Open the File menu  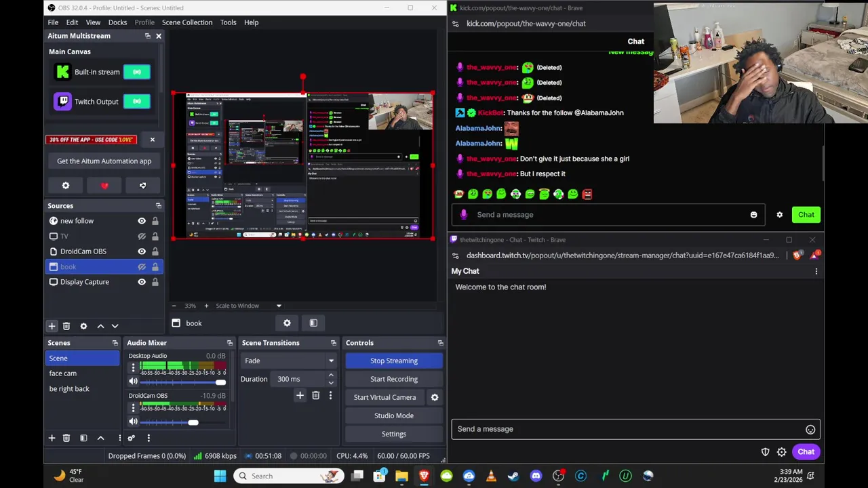pyautogui.click(x=53, y=22)
